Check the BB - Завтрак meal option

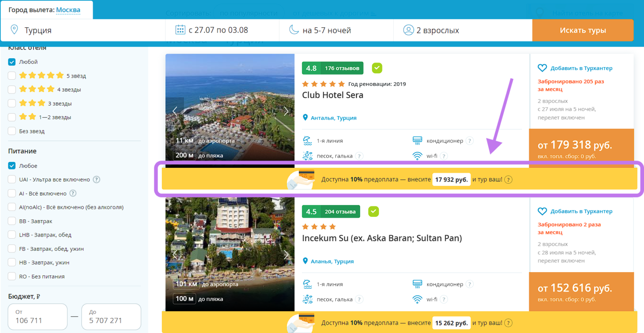coord(12,221)
